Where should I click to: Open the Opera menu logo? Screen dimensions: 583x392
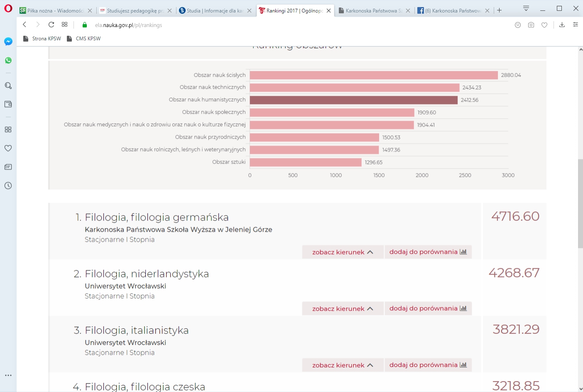pyautogui.click(x=8, y=9)
